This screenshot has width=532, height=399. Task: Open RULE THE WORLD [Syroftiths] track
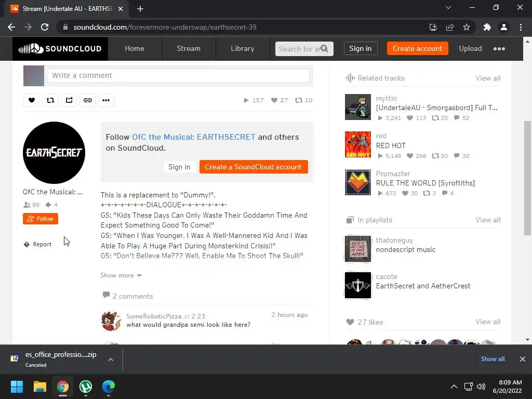(425, 183)
